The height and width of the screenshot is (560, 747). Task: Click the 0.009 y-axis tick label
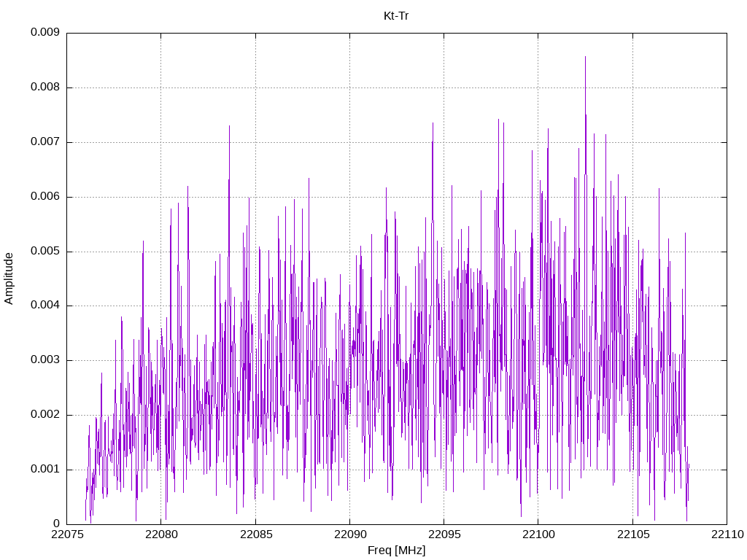pos(45,32)
